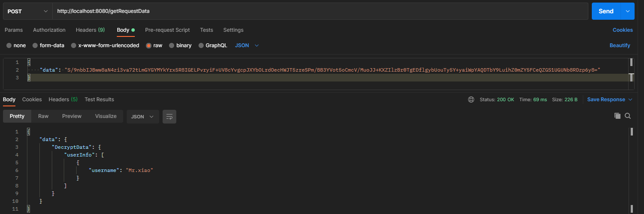644x214 pixels.
Task: Open the Send button dropdown arrow
Action: [x=628, y=11]
